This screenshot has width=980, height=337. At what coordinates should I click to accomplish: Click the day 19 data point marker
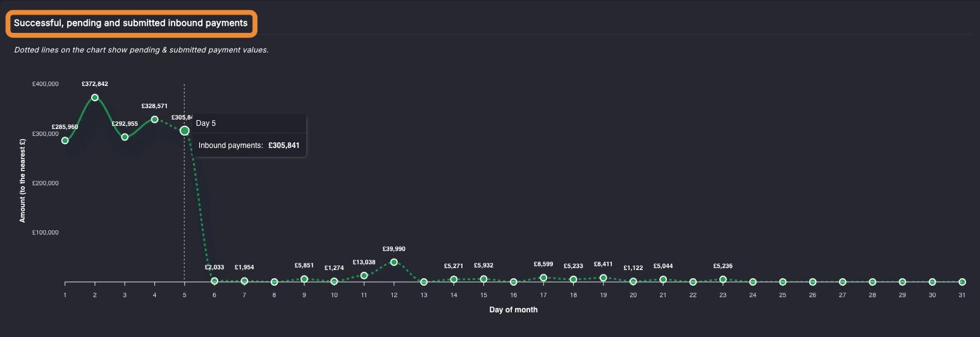[603, 278]
